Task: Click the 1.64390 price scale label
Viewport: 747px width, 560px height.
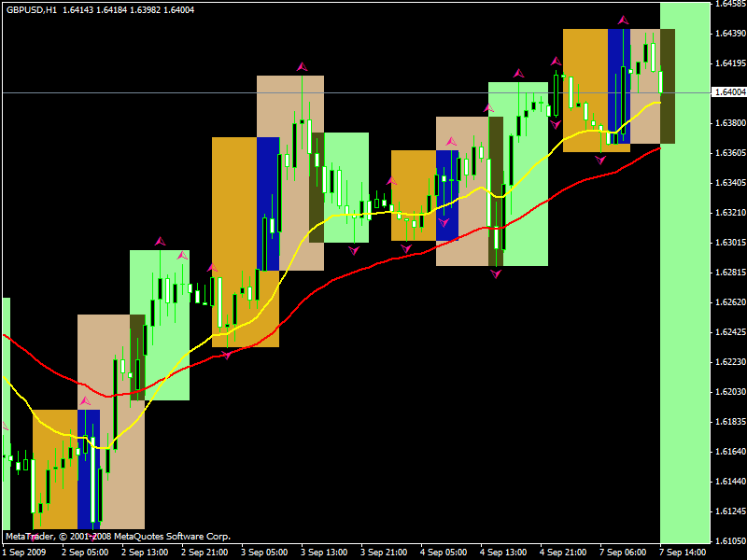Action: point(730,34)
